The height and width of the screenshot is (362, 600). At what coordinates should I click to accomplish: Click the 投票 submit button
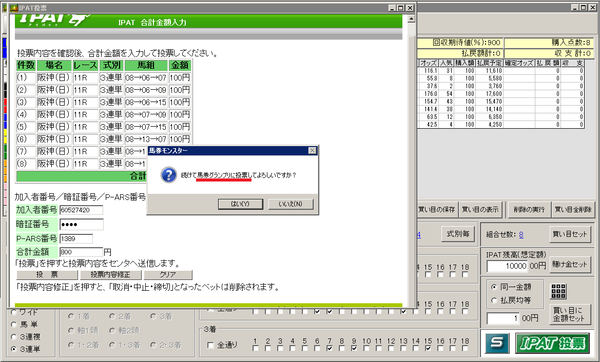(x=47, y=275)
